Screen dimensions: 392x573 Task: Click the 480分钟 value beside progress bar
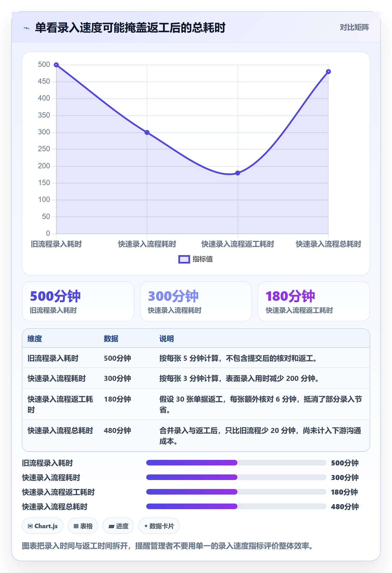345,507
